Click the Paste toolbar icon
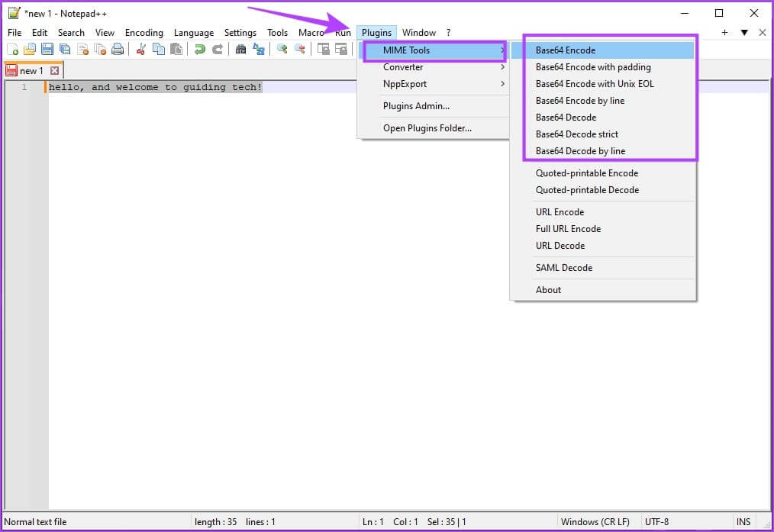This screenshot has width=774, height=532. [176, 49]
